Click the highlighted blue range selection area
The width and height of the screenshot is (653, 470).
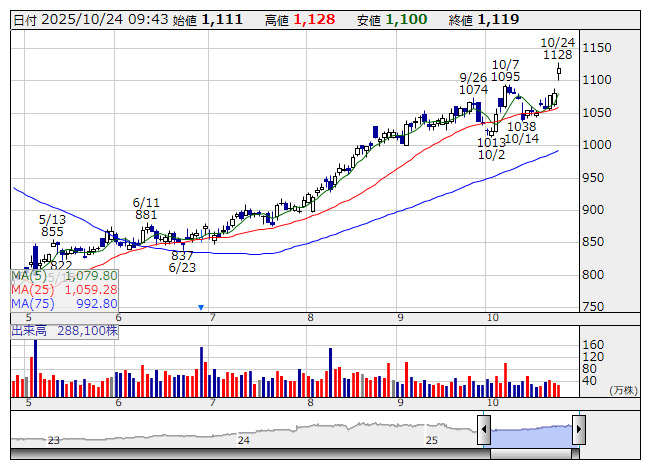pyautogui.click(x=531, y=435)
